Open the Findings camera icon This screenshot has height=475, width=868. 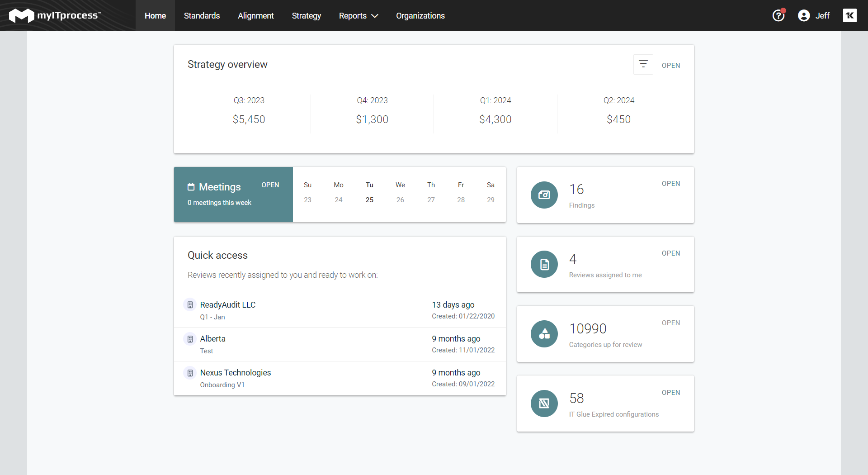coord(544,195)
